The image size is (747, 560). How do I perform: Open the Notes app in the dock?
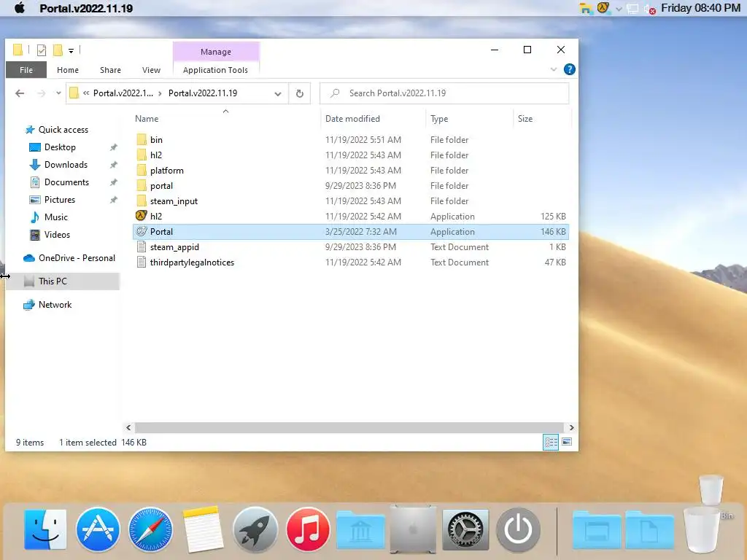pos(203,529)
